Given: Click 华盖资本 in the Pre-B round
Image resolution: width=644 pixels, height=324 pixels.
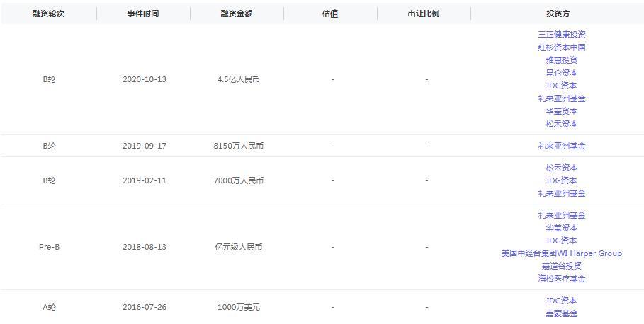Looking at the screenshot, I should coord(561,228).
